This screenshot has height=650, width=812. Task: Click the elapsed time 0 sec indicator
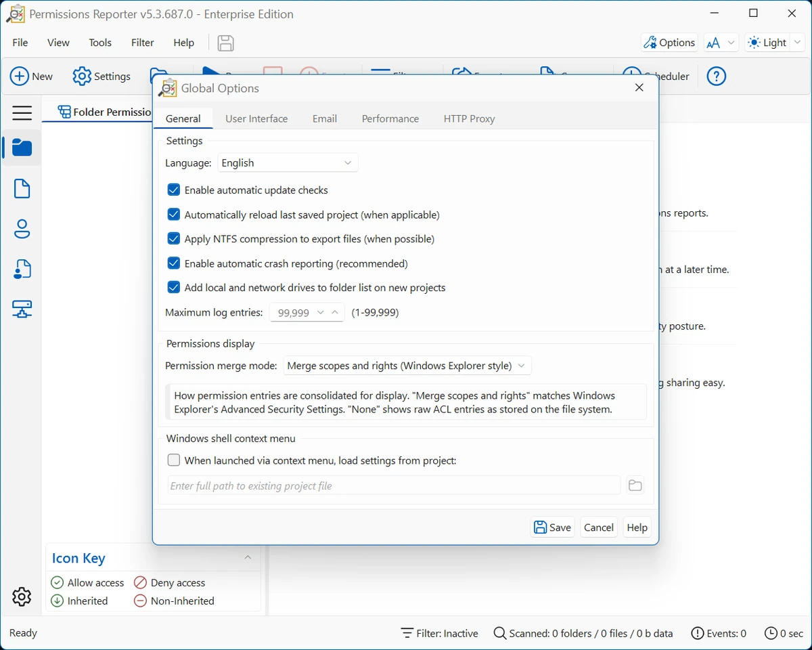(784, 634)
